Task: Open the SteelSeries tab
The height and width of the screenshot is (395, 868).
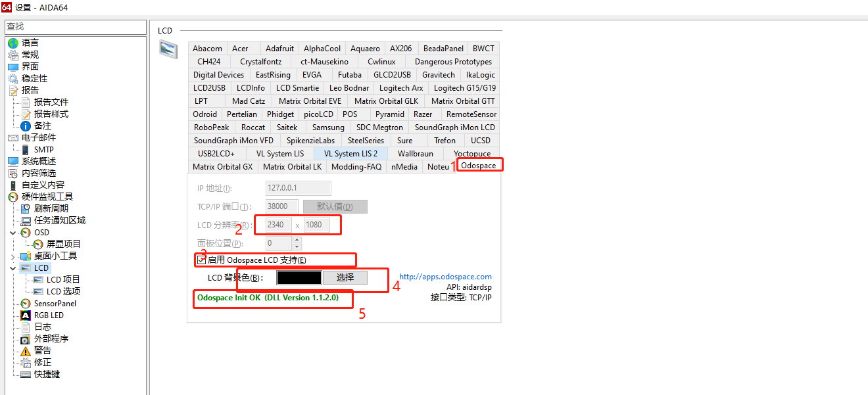Action: click(x=366, y=140)
